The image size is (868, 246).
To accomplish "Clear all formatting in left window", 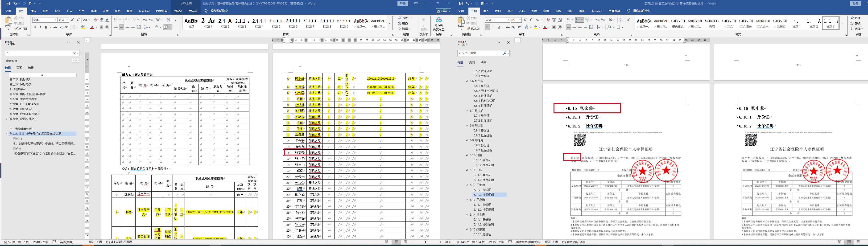I will [x=96, y=20].
